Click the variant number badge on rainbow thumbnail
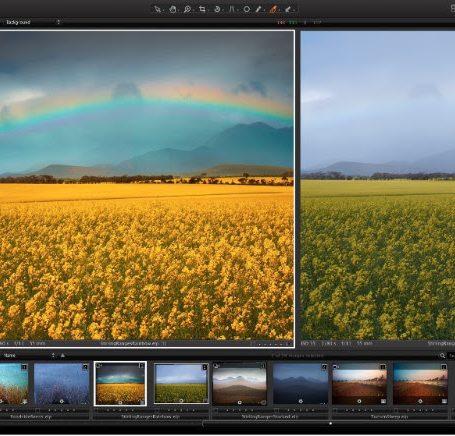The image size is (455, 436). pos(142,366)
